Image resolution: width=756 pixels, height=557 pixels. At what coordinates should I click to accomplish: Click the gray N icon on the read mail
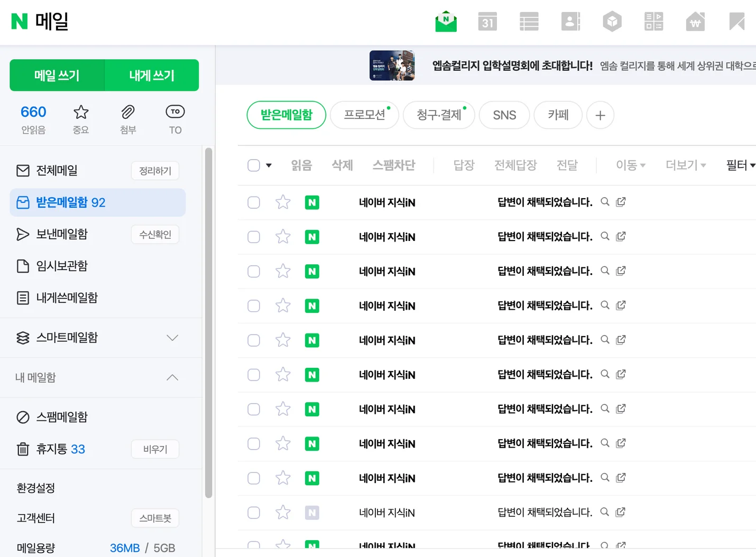pyautogui.click(x=312, y=513)
